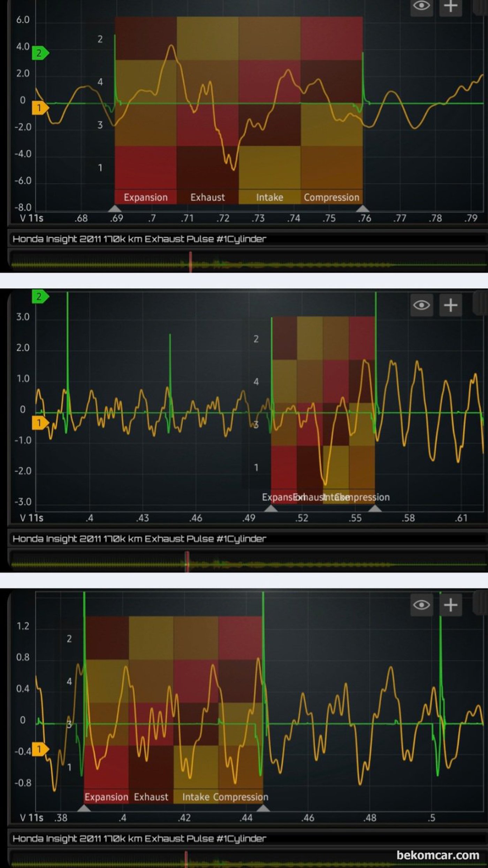Select green channel 2 marker in top chart
The width and height of the screenshot is (488, 868).
click(x=40, y=53)
